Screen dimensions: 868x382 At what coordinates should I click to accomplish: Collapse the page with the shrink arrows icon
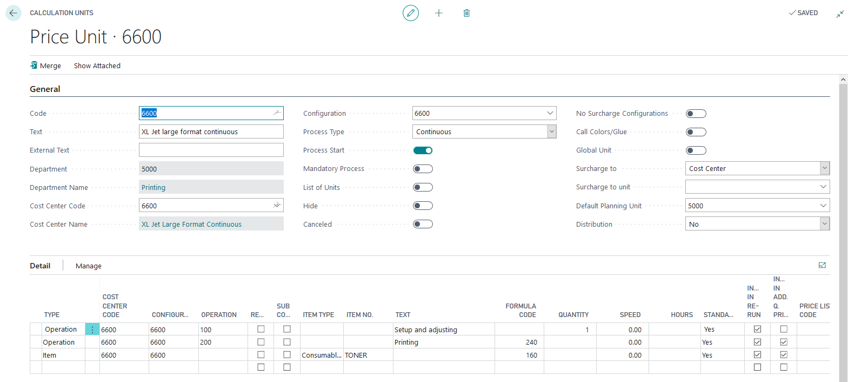tap(840, 14)
